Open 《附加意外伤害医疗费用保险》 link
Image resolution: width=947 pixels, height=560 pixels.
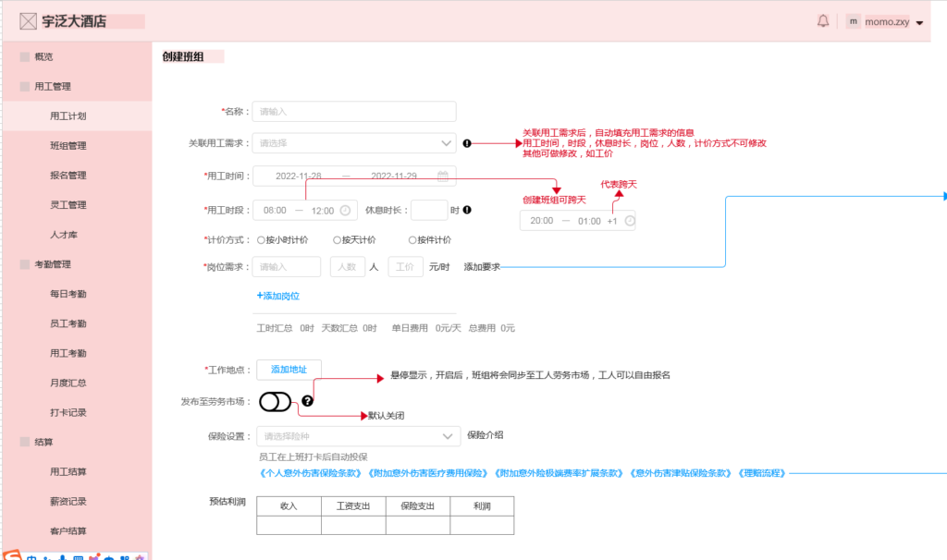(x=428, y=473)
